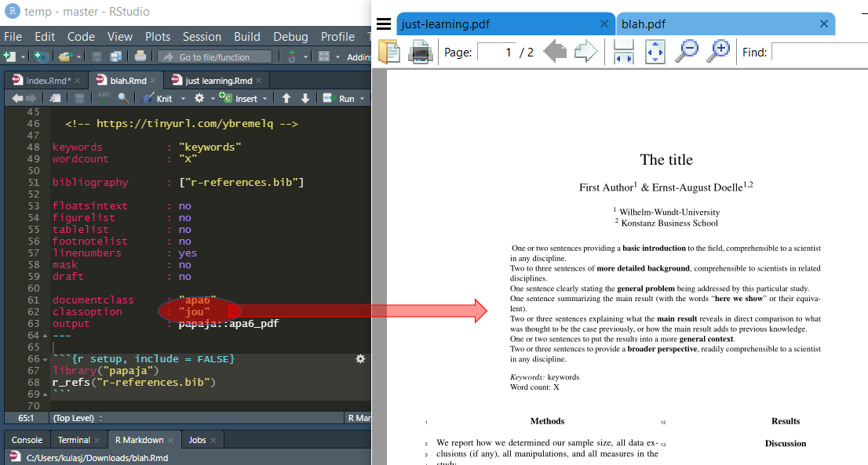Click the printer icon in PDF viewer
The height and width of the screenshot is (465, 868).
pos(421,52)
